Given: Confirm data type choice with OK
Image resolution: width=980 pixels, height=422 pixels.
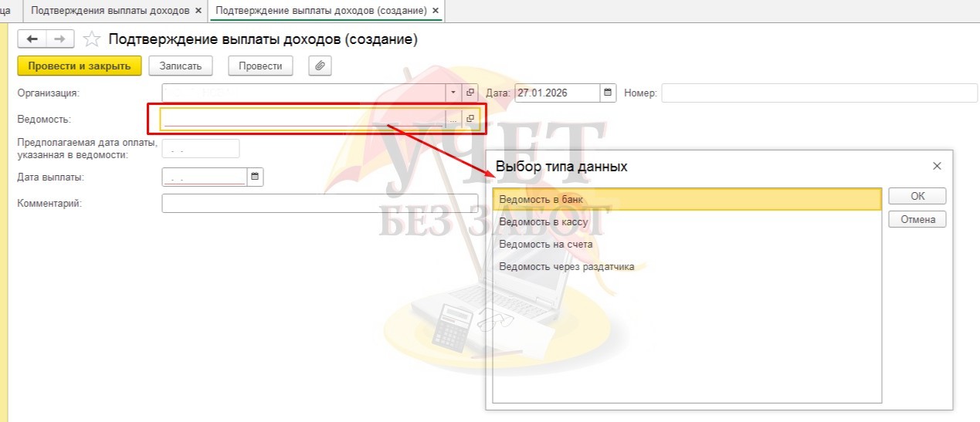Looking at the screenshot, I should tap(917, 196).
